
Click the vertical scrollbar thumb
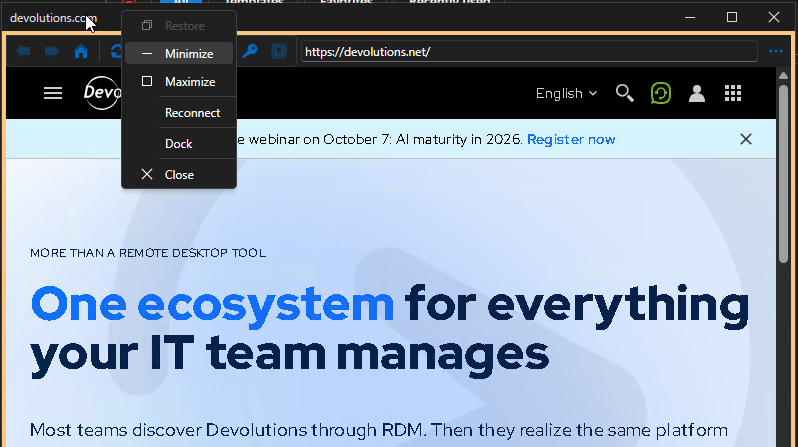783,173
